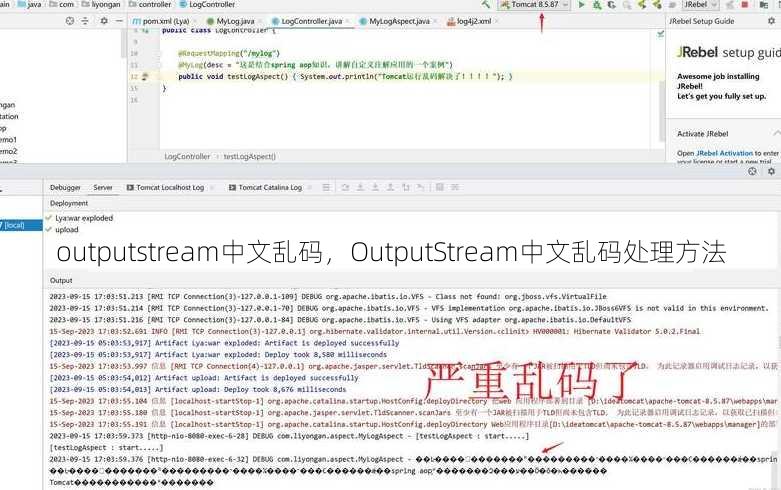Click the Hibernate Validator 5.0.2.Final log line
The height and width of the screenshot is (490, 781).
click(x=375, y=332)
